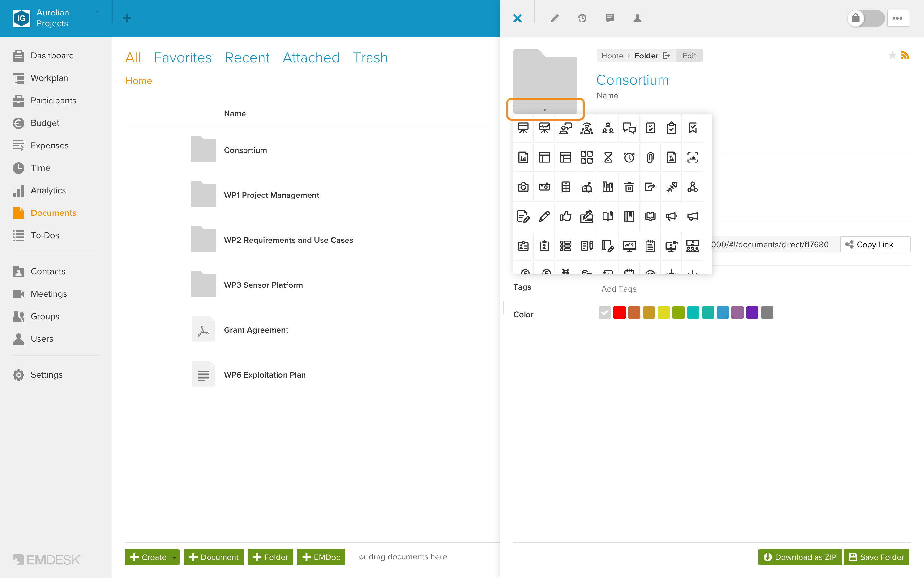
Task: Pick the alarm clock icon in the picker
Action: pos(629,157)
